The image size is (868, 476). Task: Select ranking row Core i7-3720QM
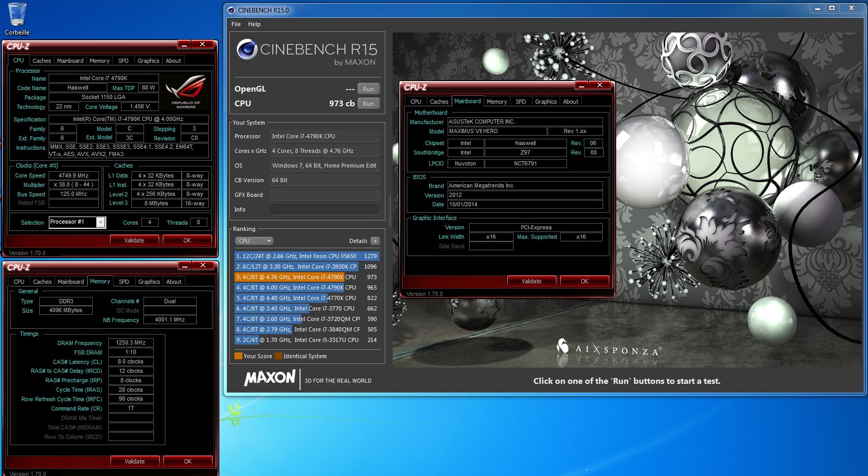(x=307, y=319)
